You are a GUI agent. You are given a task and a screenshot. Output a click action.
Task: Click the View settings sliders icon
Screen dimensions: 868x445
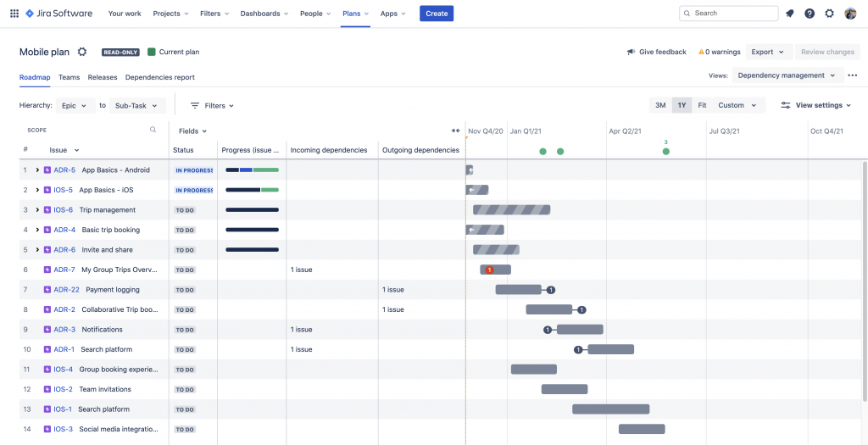point(786,105)
